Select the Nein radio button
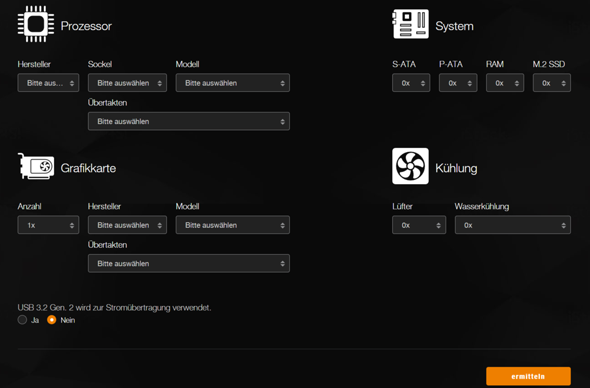The width and height of the screenshot is (590, 388). tap(52, 320)
